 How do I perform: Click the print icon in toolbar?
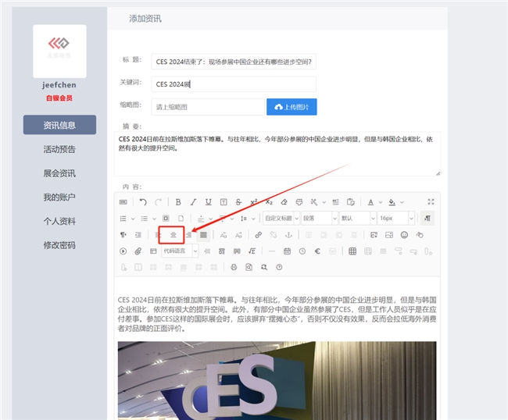coord(233,267)
